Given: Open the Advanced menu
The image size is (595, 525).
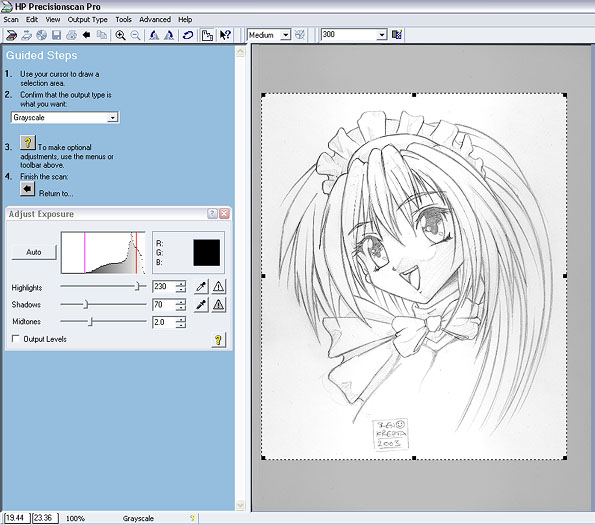Looking at the screenshot, I should [x=155, y=20].
